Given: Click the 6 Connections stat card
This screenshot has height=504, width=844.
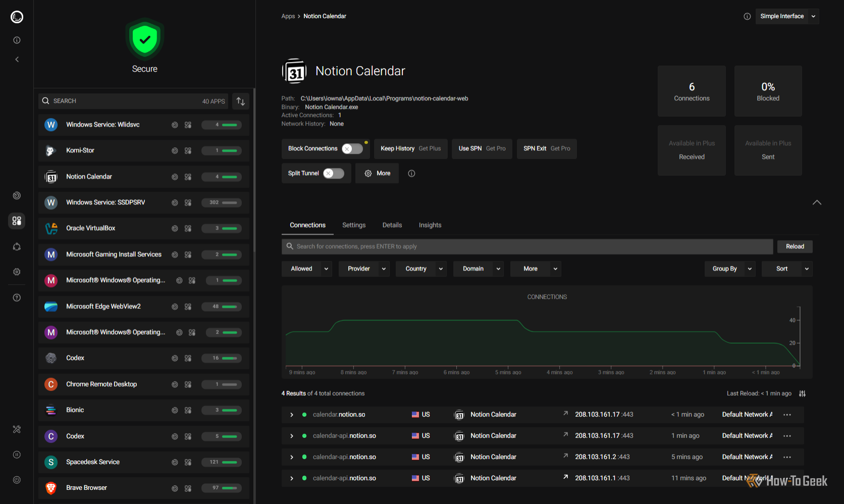Looking at the screenshot, I should pos(692,91).
